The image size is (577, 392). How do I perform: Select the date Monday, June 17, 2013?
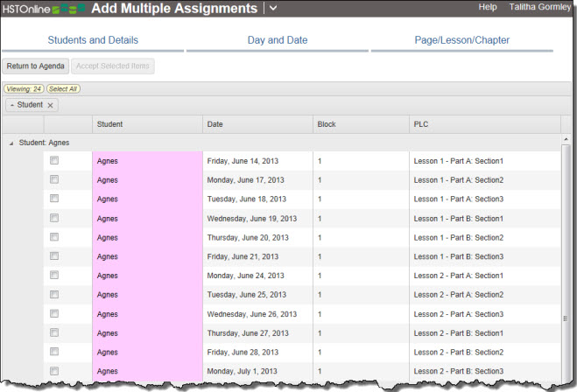[x=245, y=180]
